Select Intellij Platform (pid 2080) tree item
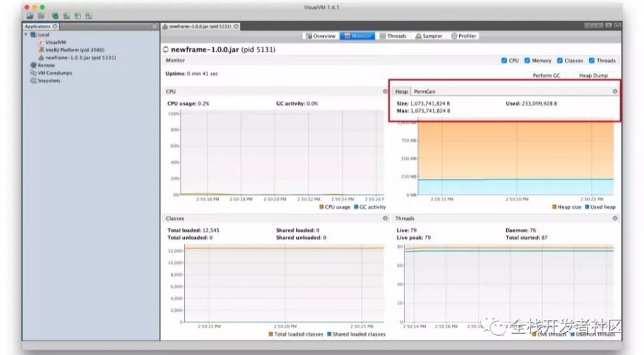Viewport: 644px width, 355px height. click(x=75, y=50)
